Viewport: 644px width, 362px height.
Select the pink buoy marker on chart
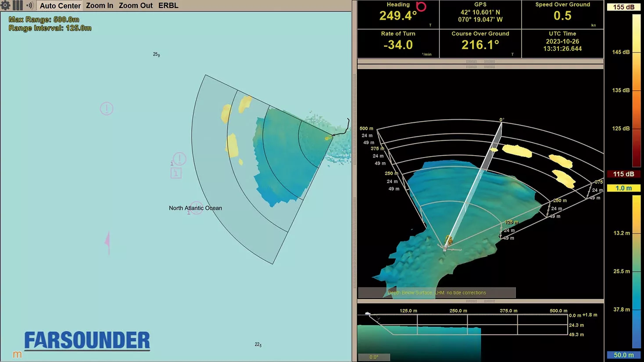click(x=107, y=243)
